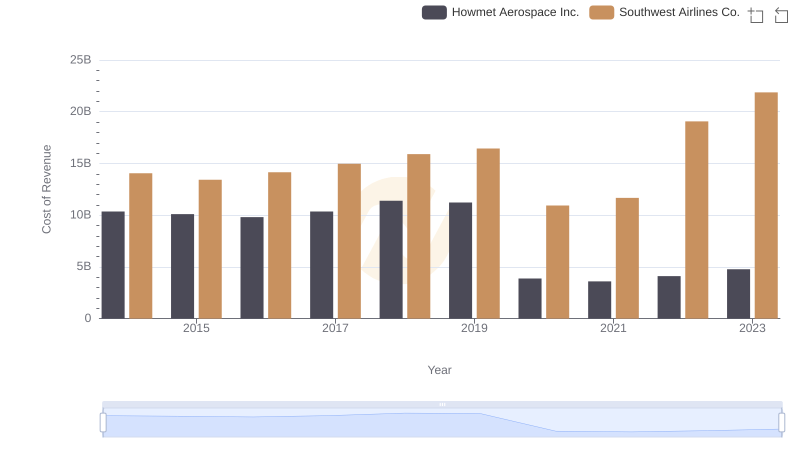Screen dimensions: 800x461
Task: Click the Southwest Airlines 2023 bar
Action: tap(766, 206)
